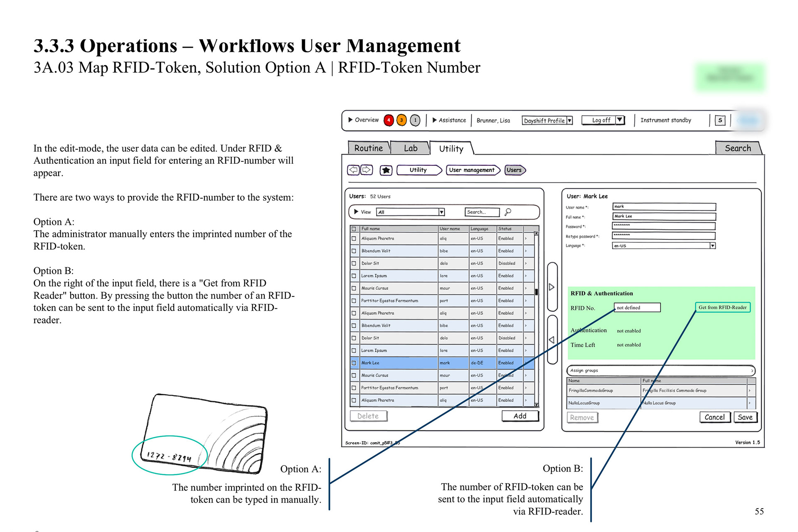The width and height of the screenshot is (798, 532).
Task: Open row arrow for Porttitor Egestas Fermentum first row
Action: pos(526,300)
